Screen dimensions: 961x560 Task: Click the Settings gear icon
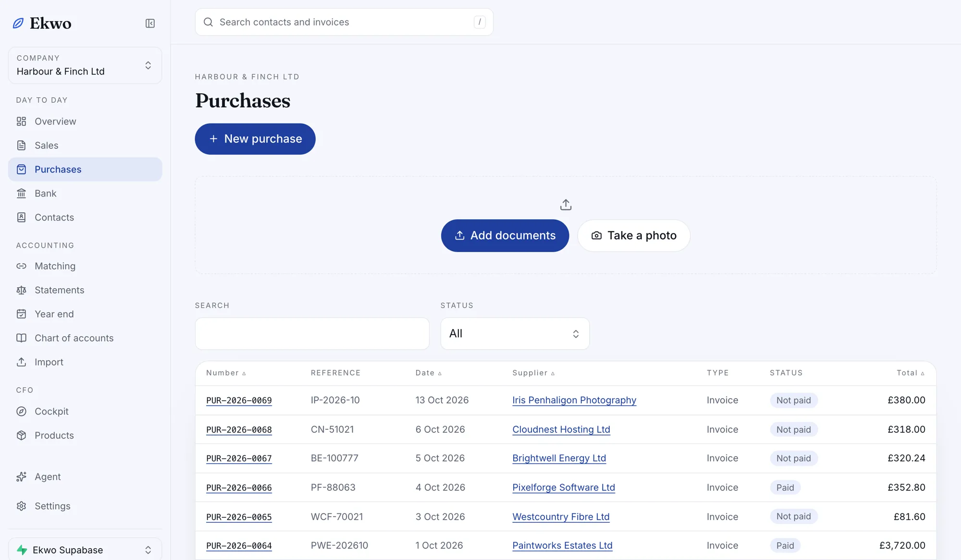tap(21, 506)
